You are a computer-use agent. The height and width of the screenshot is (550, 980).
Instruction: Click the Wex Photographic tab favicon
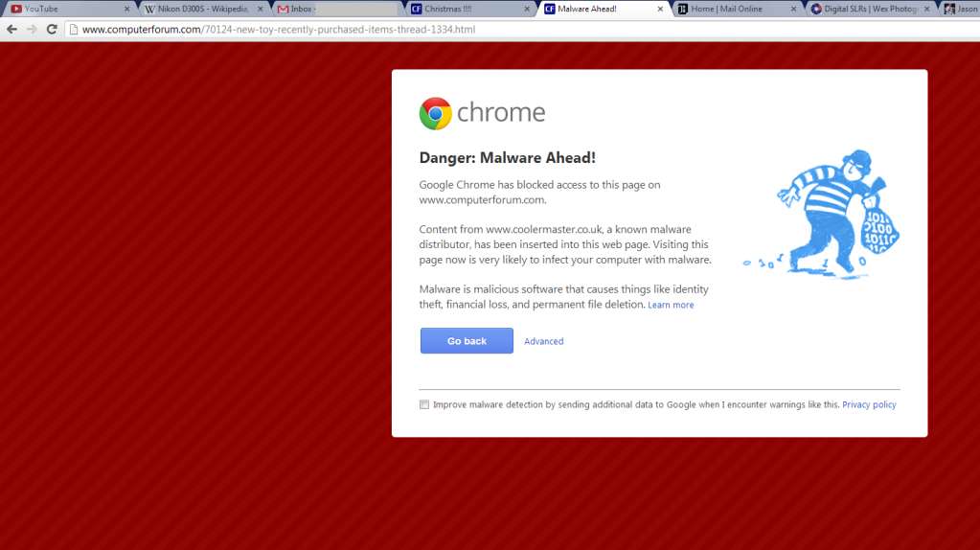816,9
